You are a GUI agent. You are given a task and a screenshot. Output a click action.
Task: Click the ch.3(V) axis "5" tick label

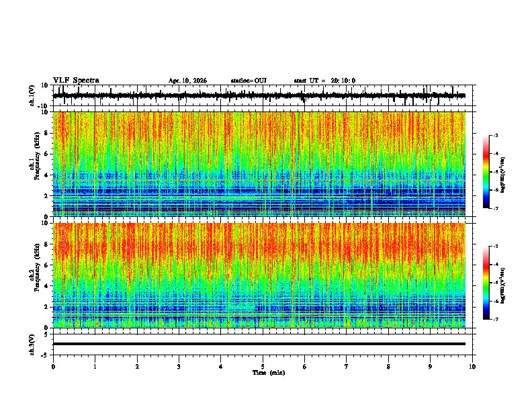[x=46, y=334]
